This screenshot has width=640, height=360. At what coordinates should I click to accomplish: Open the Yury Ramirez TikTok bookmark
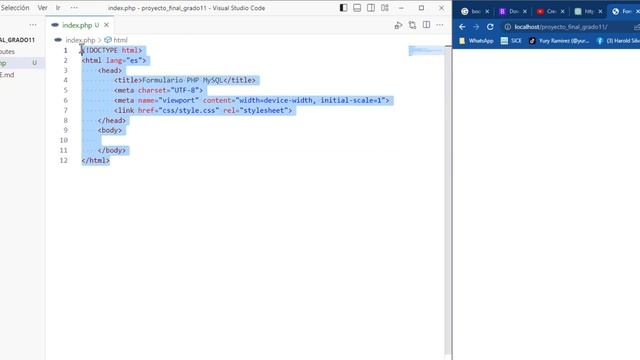click(558, 41)
